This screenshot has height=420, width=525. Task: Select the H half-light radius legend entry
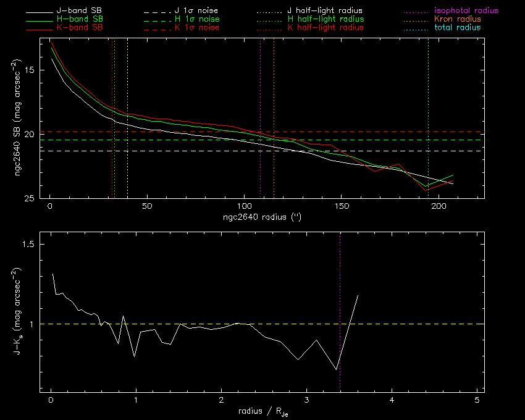(x=325, y=19)
